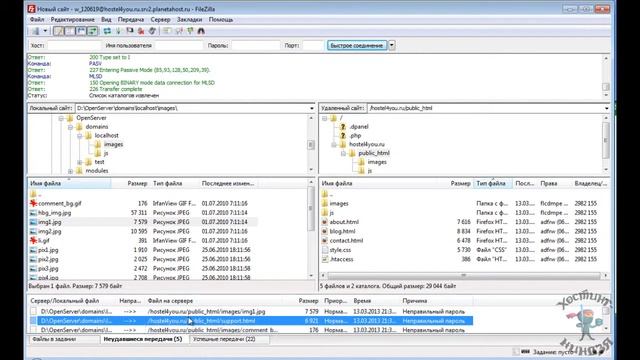The height and width of the screenshot is (360, 640).
Task: Select images folder in local tree
Action: [x=113, y=144]
